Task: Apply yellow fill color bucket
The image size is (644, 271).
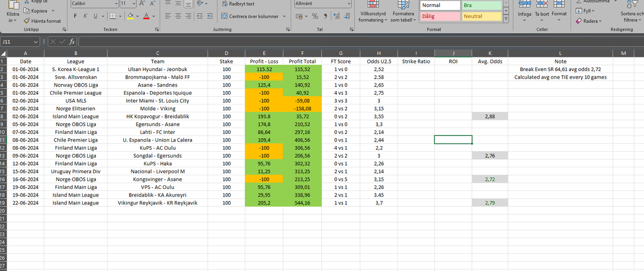Action: (x=130, y=16)
